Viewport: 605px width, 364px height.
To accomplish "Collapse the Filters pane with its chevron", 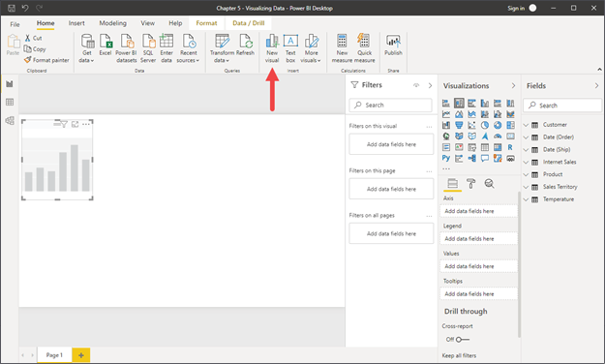I will 430,85.
